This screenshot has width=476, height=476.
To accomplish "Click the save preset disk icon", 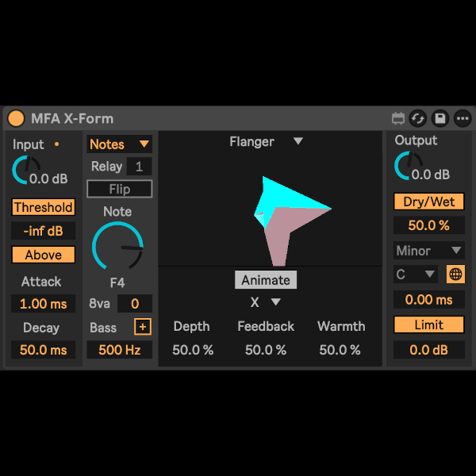I will click(440, 119).
